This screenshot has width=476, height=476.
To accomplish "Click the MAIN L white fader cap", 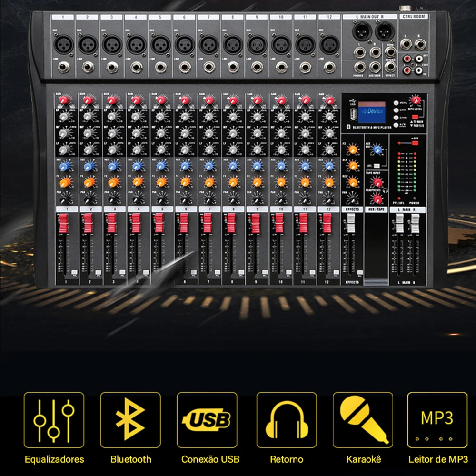I will tap(399, 223).
